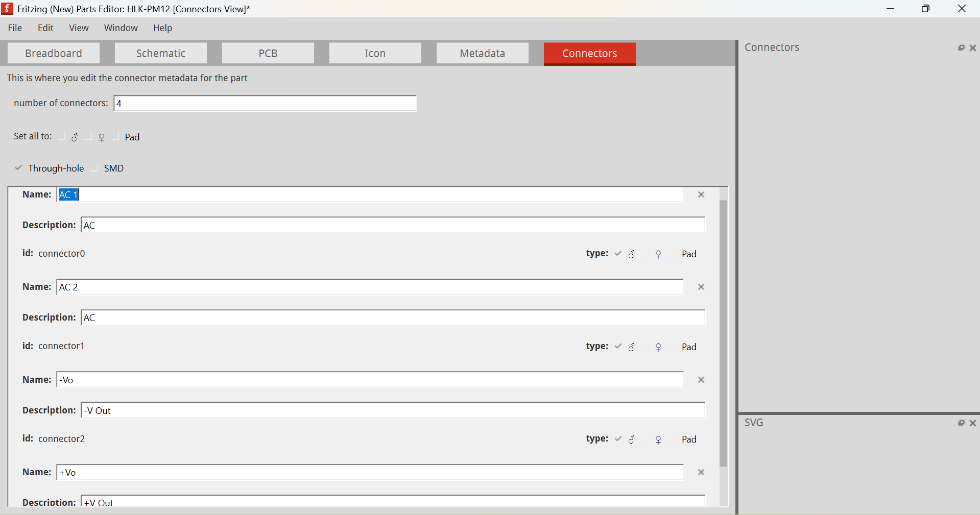Screen dimensions: 980x515
Task: Click the +Vo name field
Action: [x=370, y=472]
